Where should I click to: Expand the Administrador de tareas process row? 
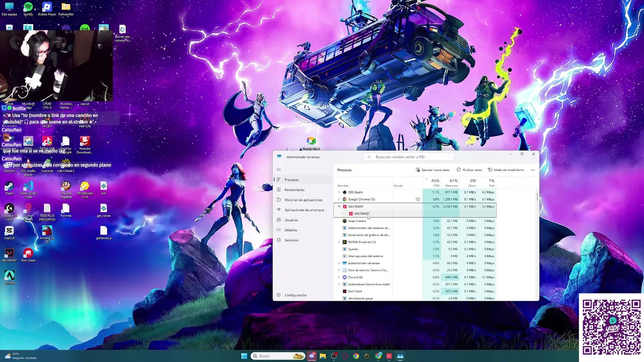pyautogui.click(x=339, y=263)
